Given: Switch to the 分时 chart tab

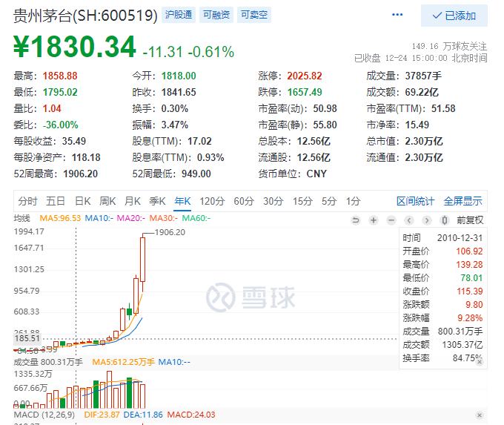Looking at the screenshot, I should (x=27, y=202).
